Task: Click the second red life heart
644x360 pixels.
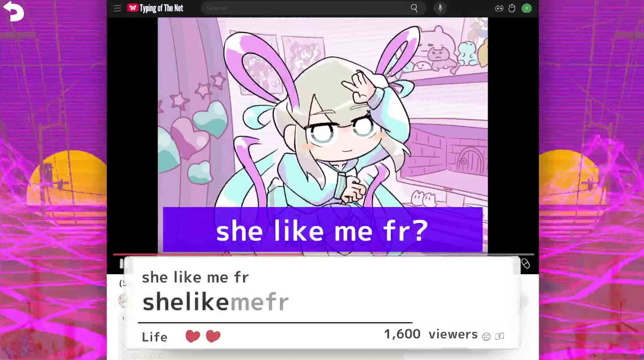Action: click(x=213, y=336)
